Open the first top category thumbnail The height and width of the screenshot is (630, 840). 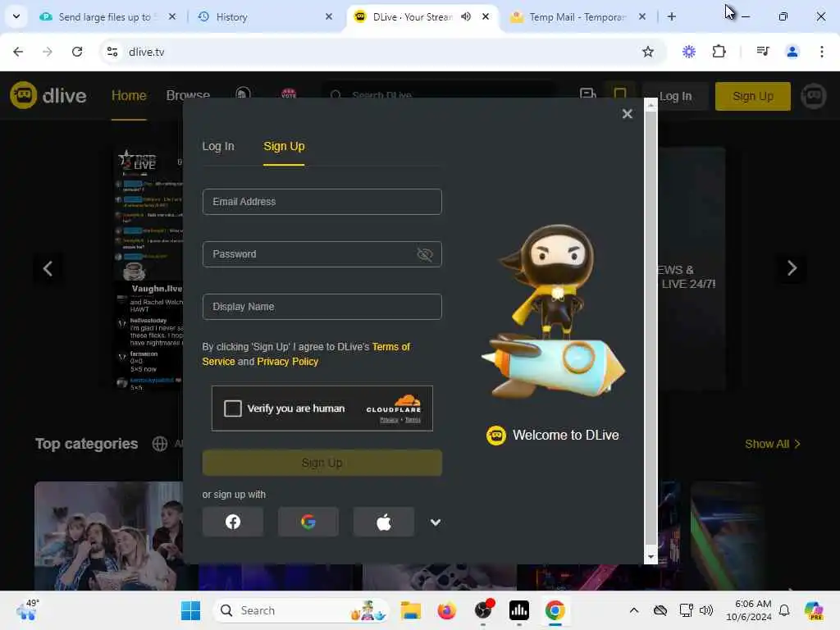tap(109, 536)
